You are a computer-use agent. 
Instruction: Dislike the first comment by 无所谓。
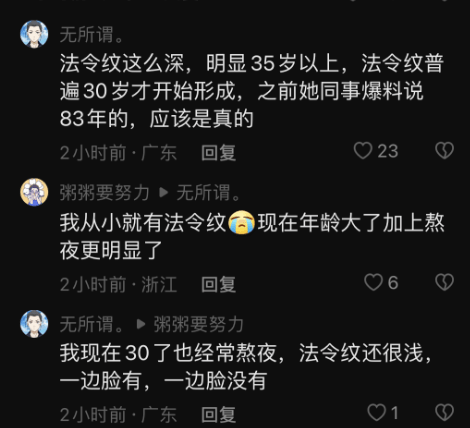(x=445, y=150)
